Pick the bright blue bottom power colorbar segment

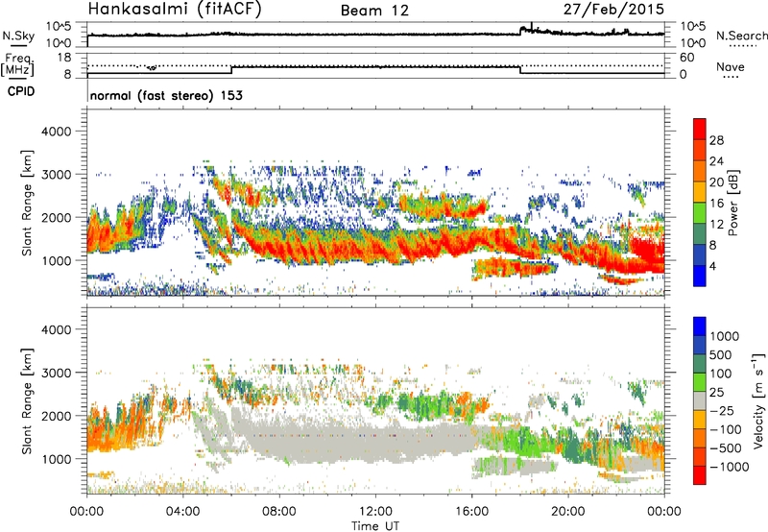(x=700, y=277)
